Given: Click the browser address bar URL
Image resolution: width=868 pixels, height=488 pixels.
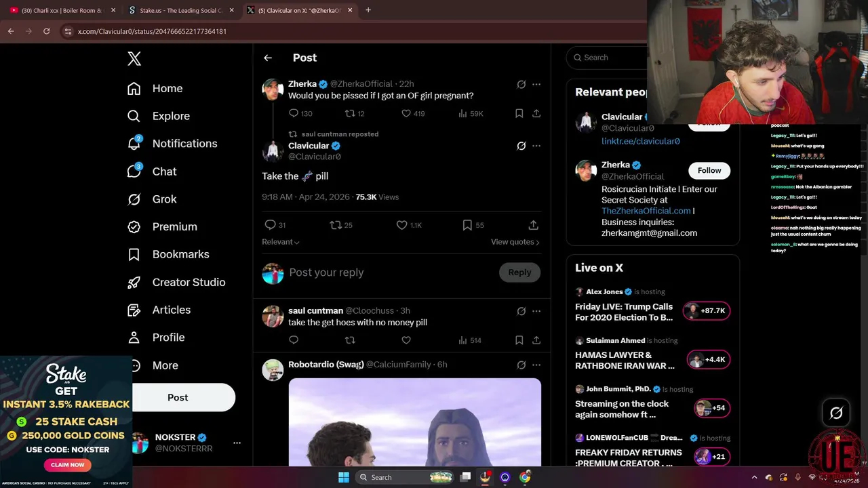Looking at the screenshot, I should (152, 31).
